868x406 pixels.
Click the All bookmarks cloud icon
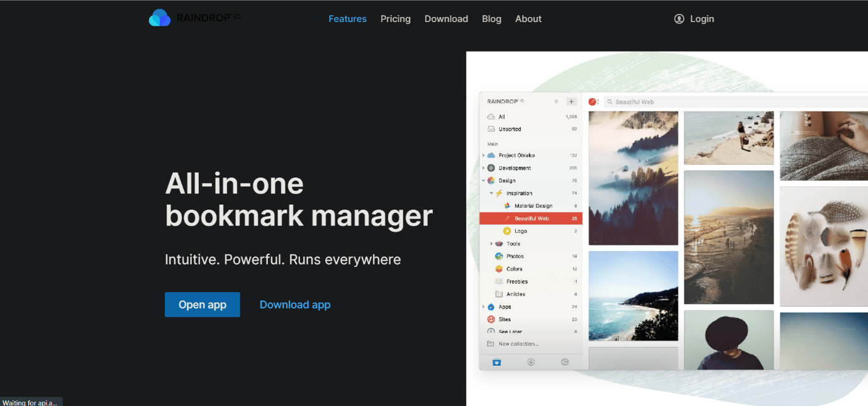click(491, 116)
